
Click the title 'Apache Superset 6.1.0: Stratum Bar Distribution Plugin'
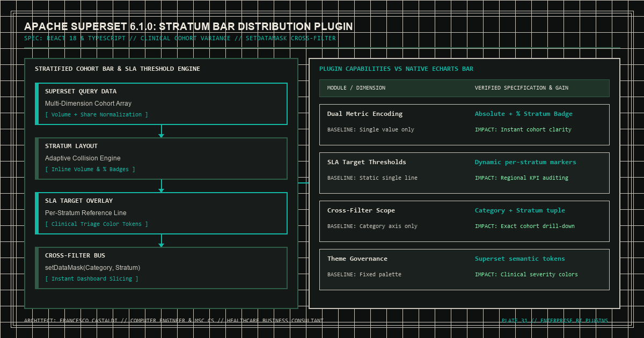pyautogui.click(x=188, y=26)
